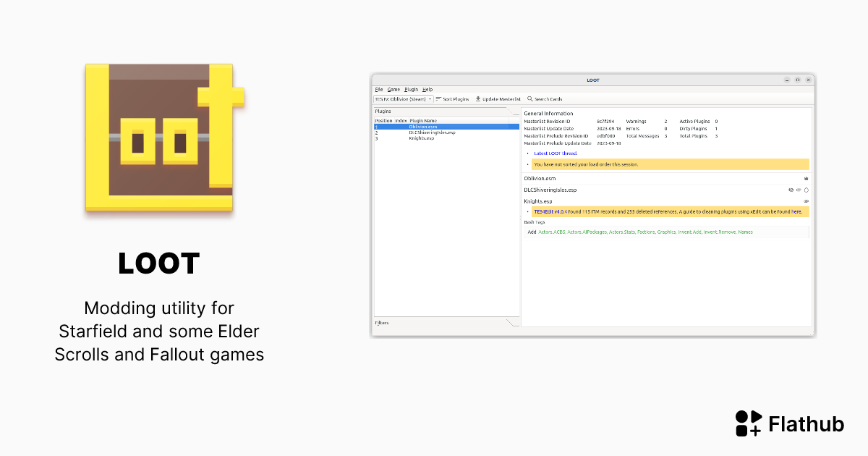
Task: Click the eye icon on Knights.esp card
Action: 806,201
